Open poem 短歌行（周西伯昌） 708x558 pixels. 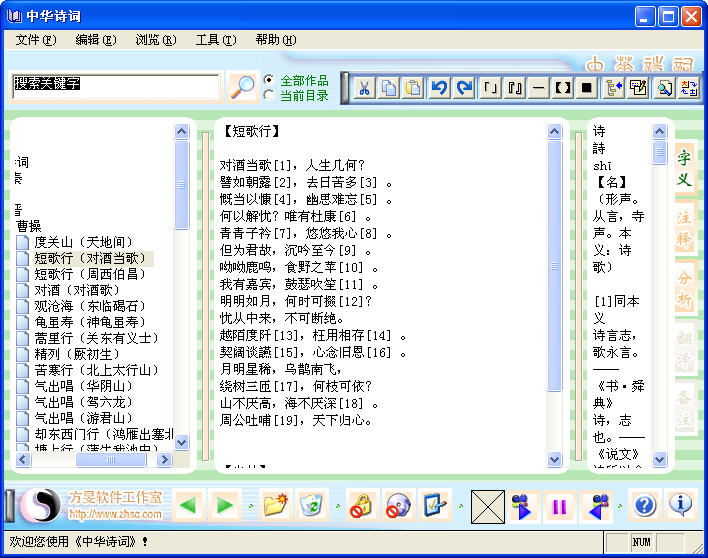(90, 274)
